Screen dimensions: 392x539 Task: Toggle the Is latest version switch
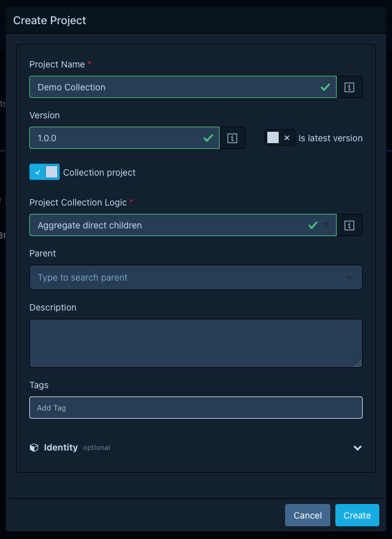(x=280, y=138)
